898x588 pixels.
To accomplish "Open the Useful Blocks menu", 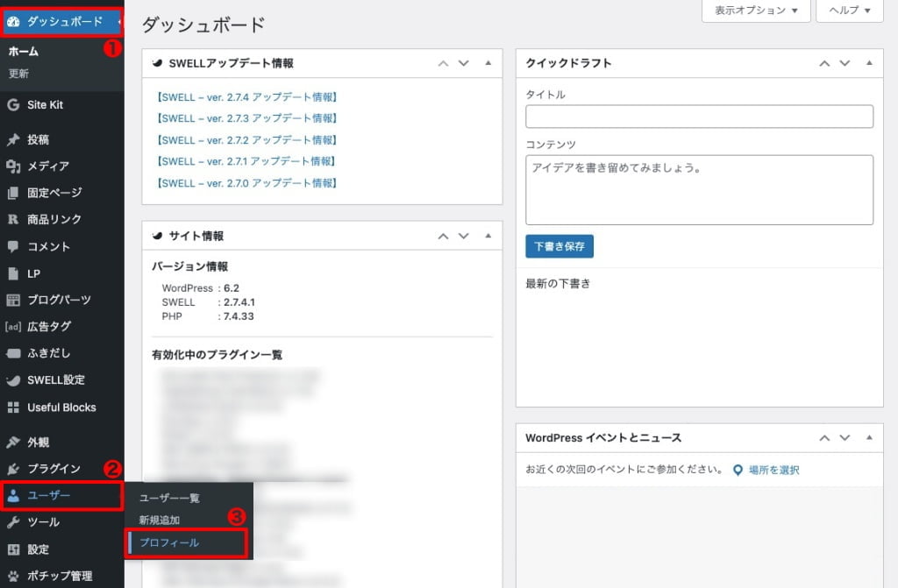I will pos(62,407).
